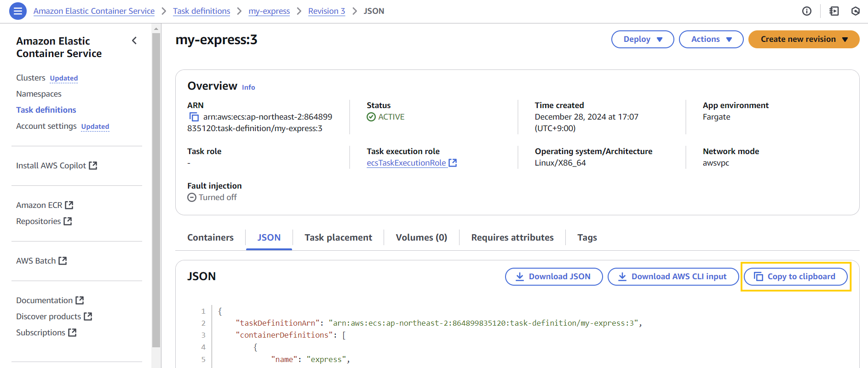
Task: Open Documentation sidebar link
Action: point(44,300)
